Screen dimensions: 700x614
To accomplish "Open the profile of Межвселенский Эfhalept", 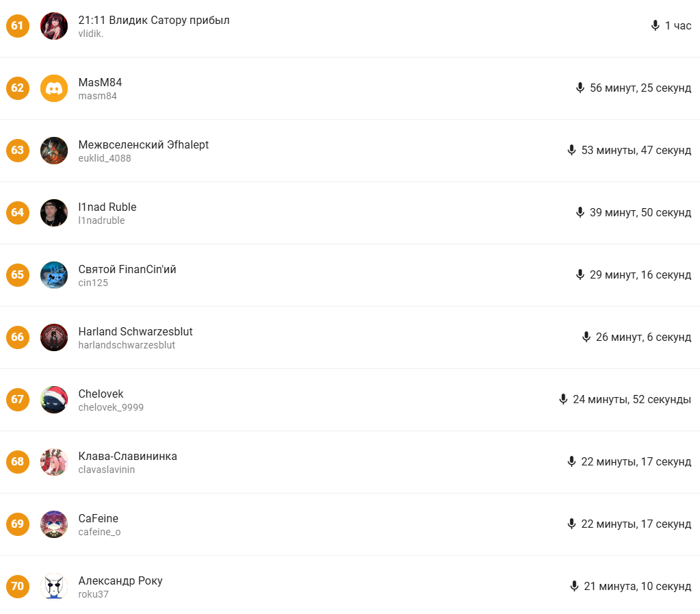I will (143, 145).
